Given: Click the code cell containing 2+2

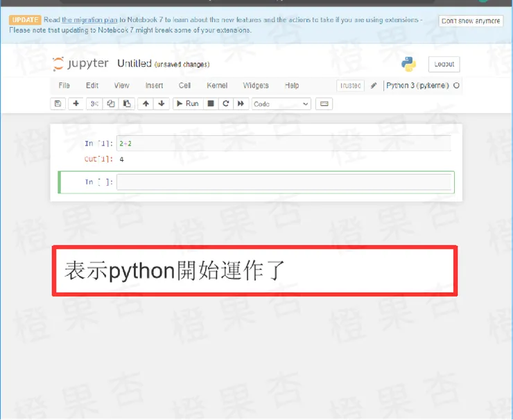Looking at the screenshot, I should point(284,143).
